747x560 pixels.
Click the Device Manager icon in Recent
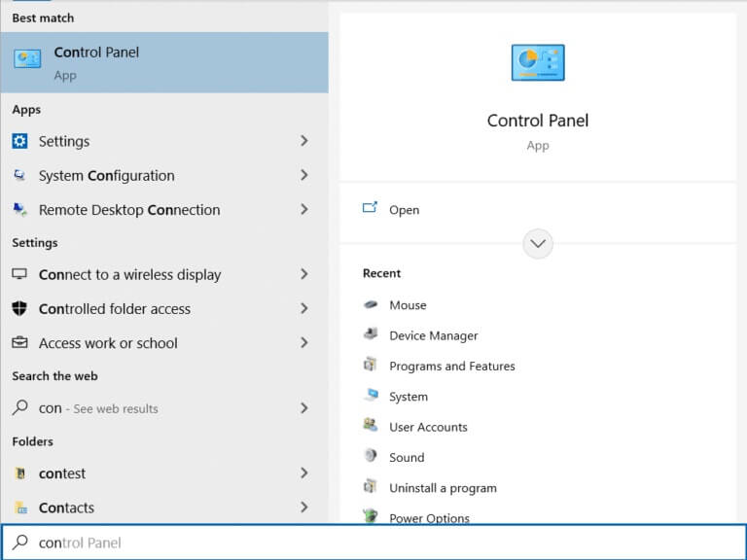pos(371,333)
